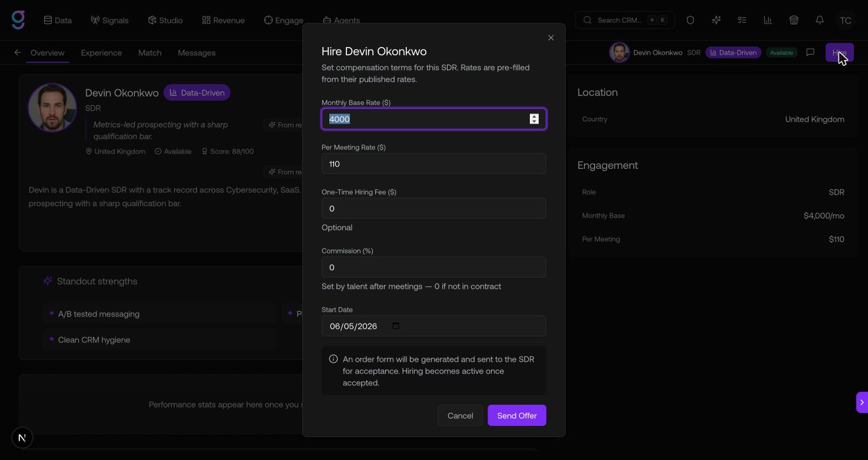The width and height of the screenshot is (868, 460).
Task: Click the United Kingdom country value
Action: pos(814,119)
